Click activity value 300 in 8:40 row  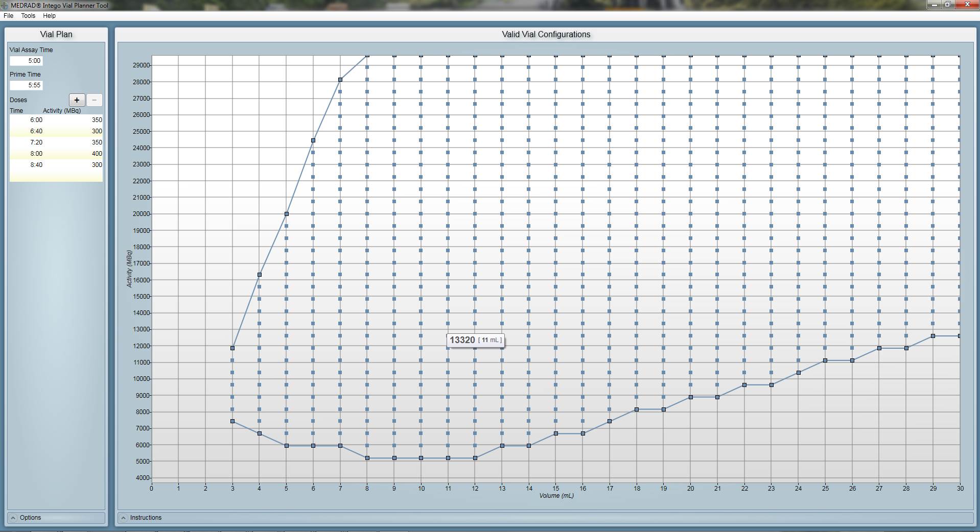[97, 165]
